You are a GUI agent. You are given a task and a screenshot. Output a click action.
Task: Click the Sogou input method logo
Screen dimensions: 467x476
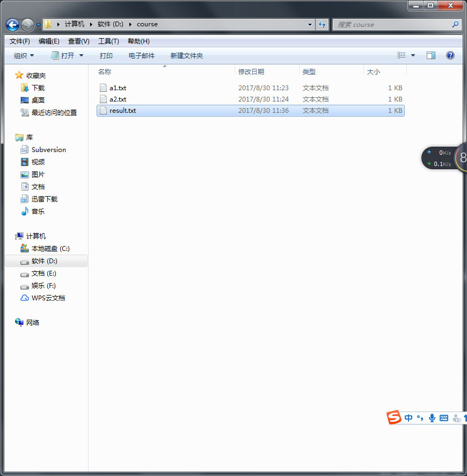[x=393, y=417]
